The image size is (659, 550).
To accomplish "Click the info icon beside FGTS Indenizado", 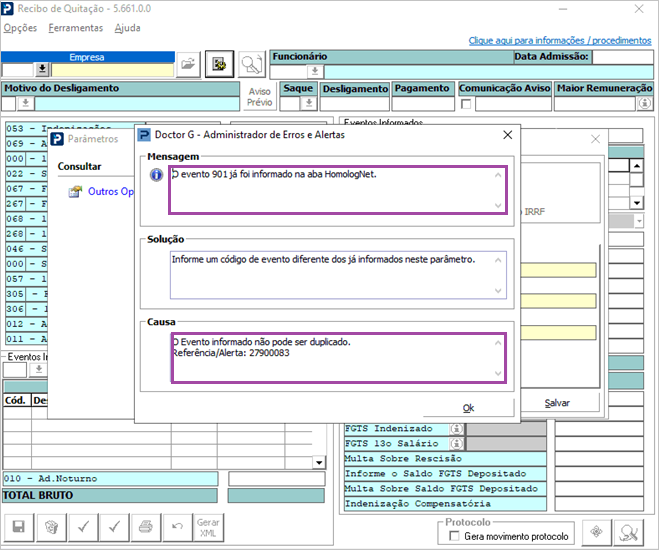I will 457,428.
